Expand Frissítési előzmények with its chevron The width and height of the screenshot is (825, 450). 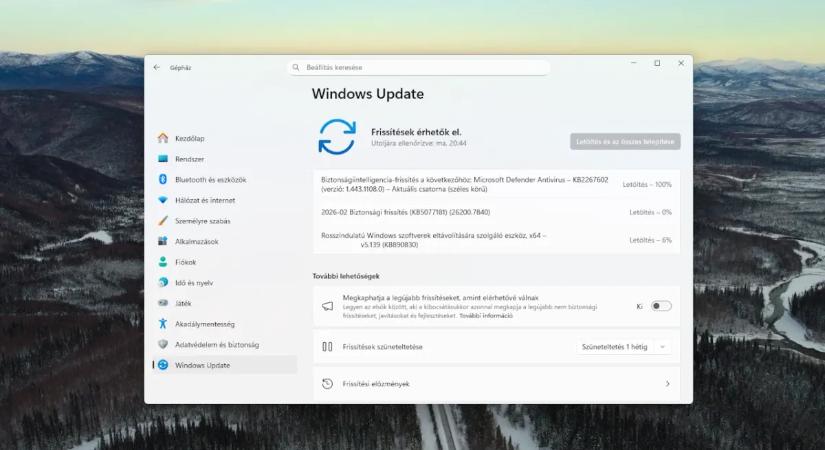click(x=668, y=384)
